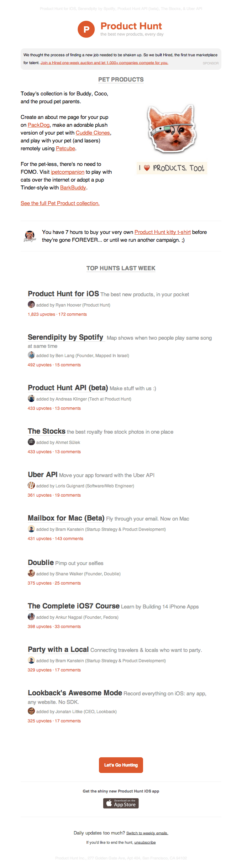
Task: Click Ben Lang's avatar icon
Action: tap(31, 355)
